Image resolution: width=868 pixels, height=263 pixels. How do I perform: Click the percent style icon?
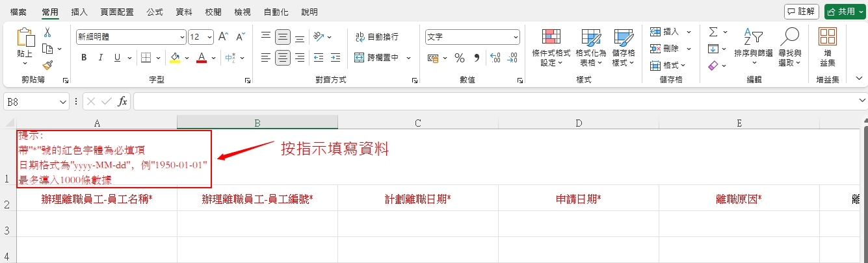click(460, 58)
